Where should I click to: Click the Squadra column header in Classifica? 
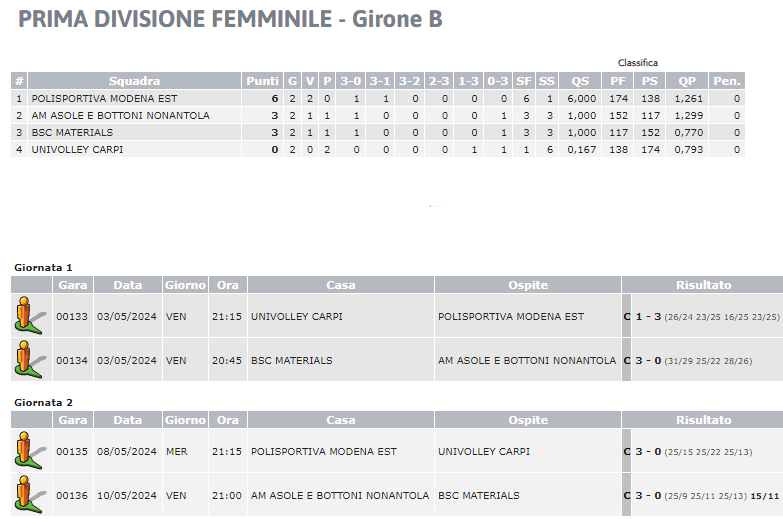(134, 81)
